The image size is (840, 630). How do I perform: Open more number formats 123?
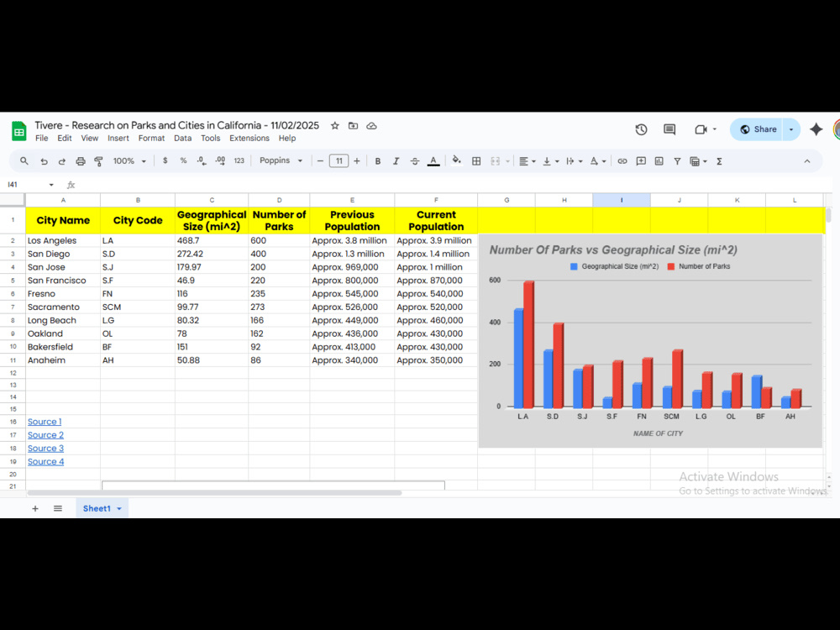[239, 160]
